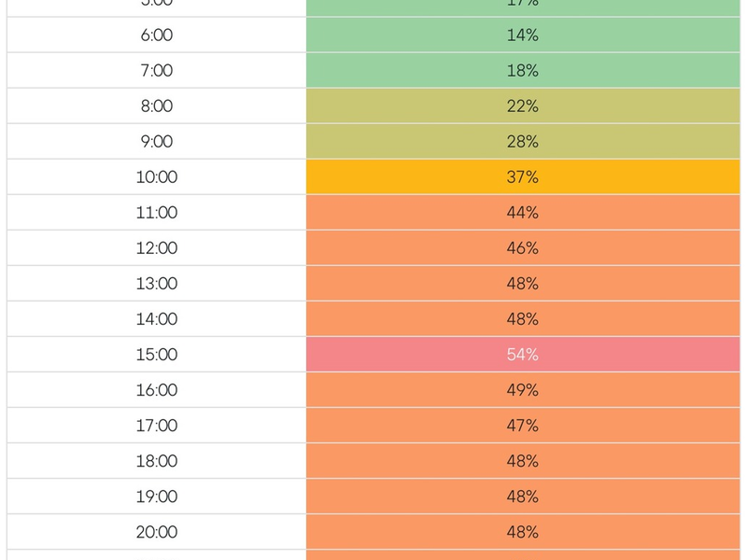Select the 47% cell at 17:00

click(x=523, y=426)
